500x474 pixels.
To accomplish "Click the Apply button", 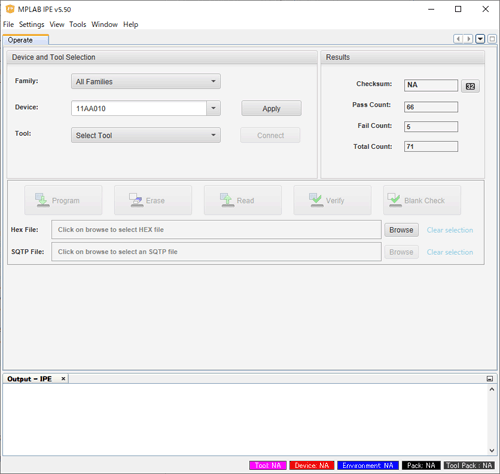I will click(271, 108).
